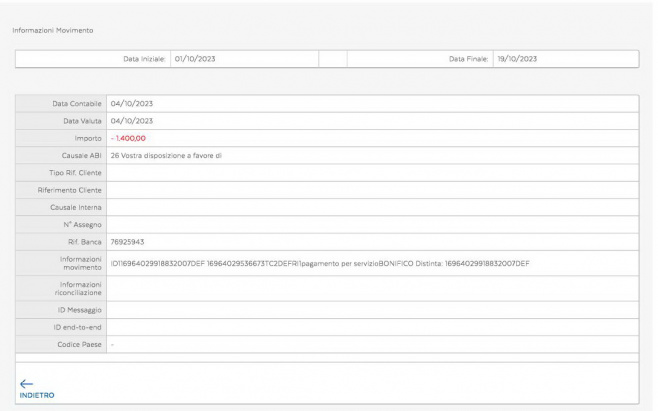Select the Data Contabile date value
This screenshot has width=658, height=411.
pyautogui.click(x=131, y=103)
